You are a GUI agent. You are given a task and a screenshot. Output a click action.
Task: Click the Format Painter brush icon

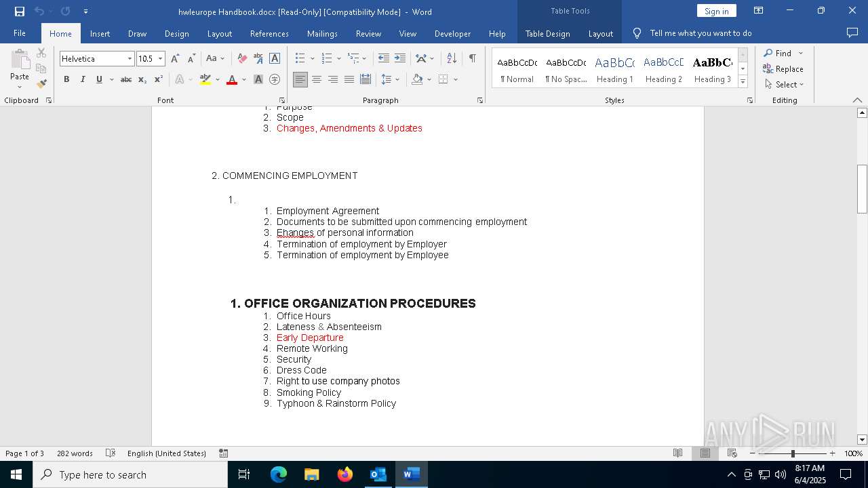(41, 84)
